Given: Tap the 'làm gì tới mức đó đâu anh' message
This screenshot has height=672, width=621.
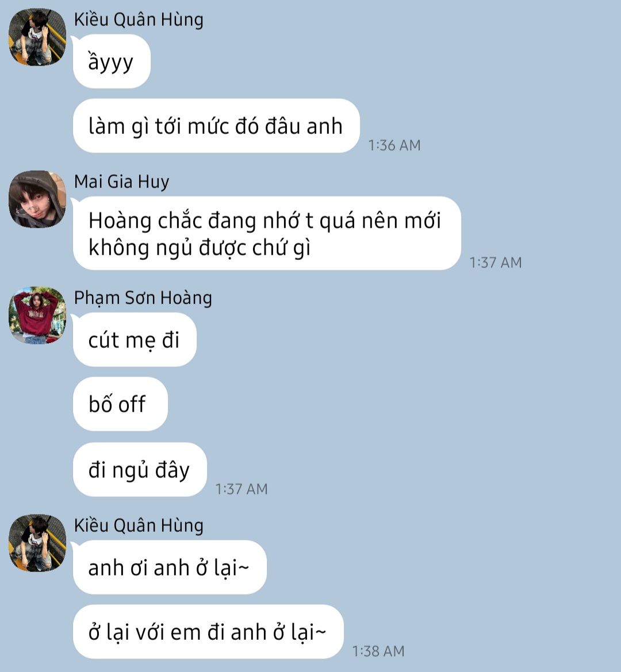Looking at the screenshot, I should coord(216,126).
